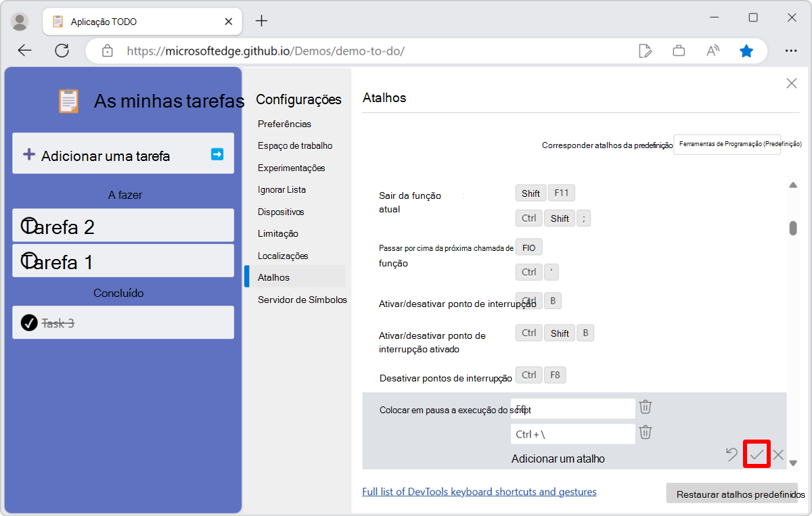This screenshot has height=516, width=812.
Task: Mark Tarefa 1 as complete
Action: (x=28, y=261)
